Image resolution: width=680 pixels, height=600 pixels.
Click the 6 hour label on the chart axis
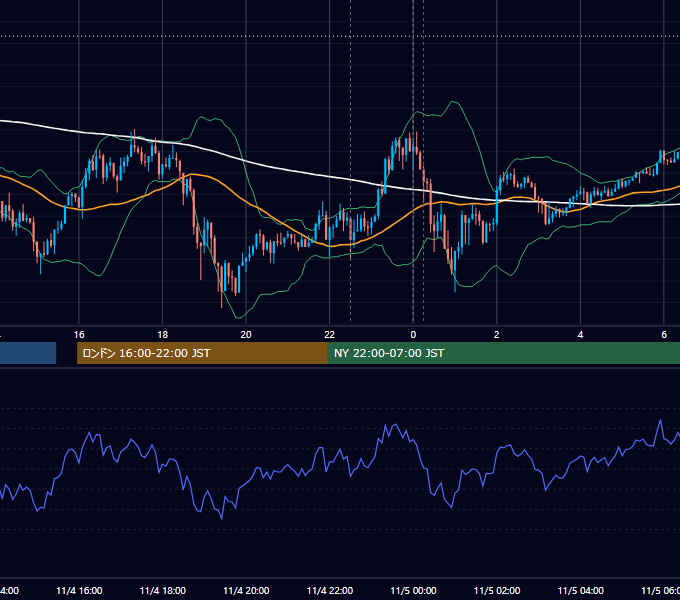664,335
